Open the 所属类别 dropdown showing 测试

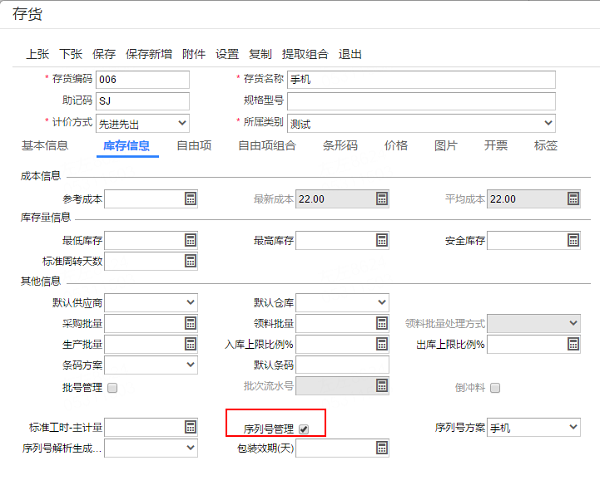tap(421, 123)
